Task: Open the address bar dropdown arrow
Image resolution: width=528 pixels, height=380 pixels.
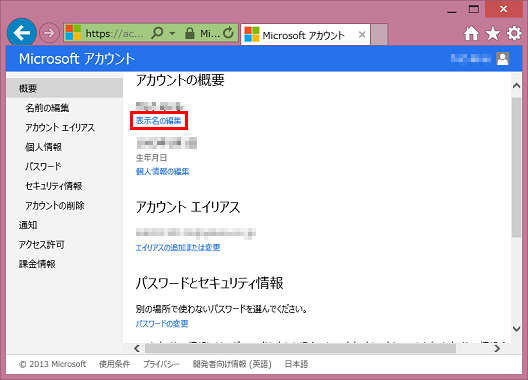Action: [172, 33]
